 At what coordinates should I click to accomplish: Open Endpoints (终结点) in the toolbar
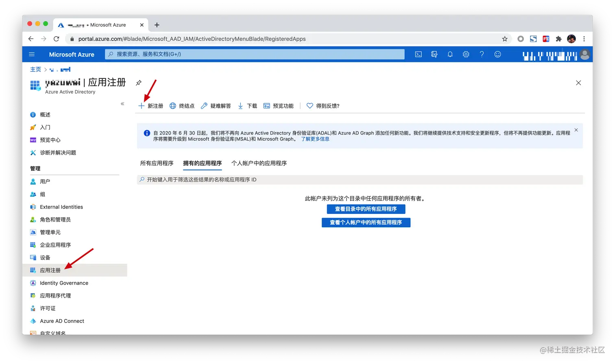[x=182, y=106]
